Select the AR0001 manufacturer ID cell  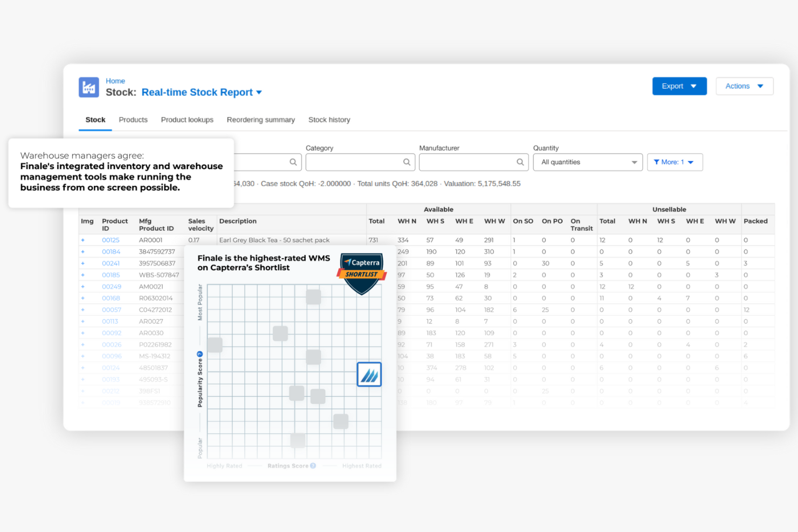tap(150, 240)
